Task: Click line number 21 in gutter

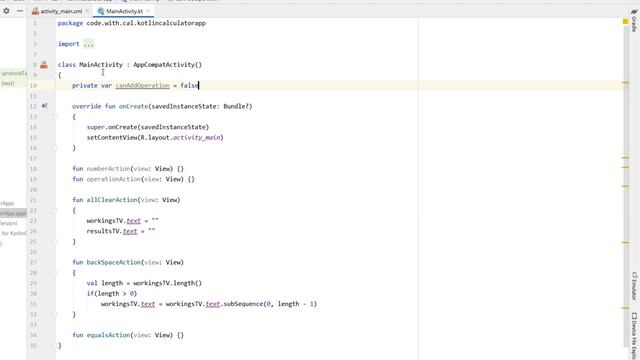Action: tap(33, 200)
